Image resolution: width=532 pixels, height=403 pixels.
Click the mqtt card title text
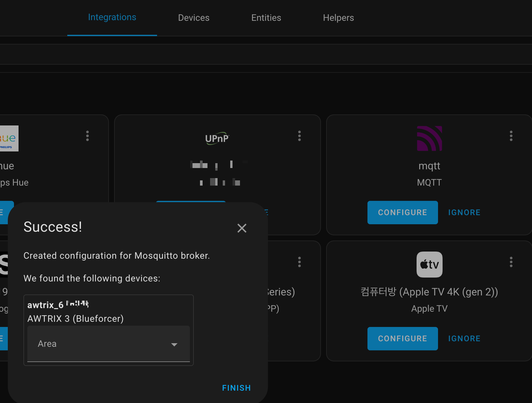click(x=430, y=166)
